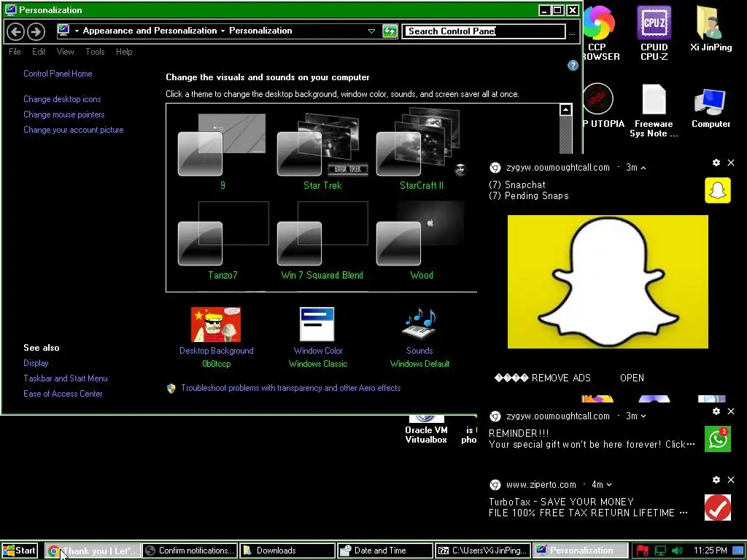Open the Help menu
The height and width of the screenshot is (560, 747).
(x=124, y=52)
